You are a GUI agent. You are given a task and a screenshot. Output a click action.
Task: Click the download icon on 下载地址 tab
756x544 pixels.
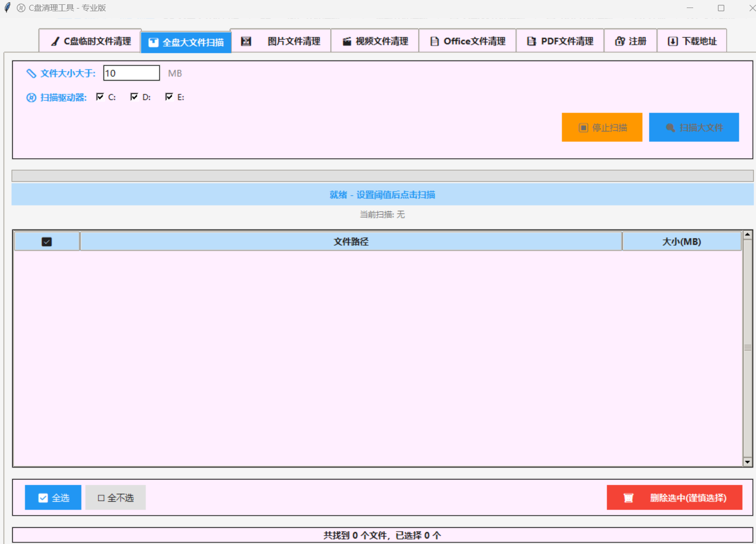(672, 41)
